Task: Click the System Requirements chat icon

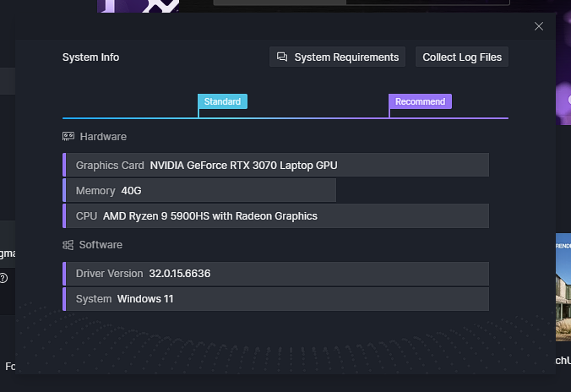Action: tap(282, 57)
